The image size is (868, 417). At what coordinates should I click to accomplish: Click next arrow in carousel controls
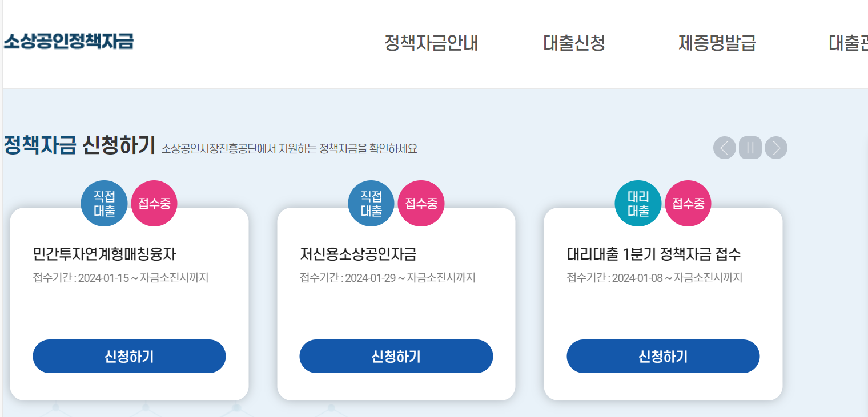tap(775, 148)
